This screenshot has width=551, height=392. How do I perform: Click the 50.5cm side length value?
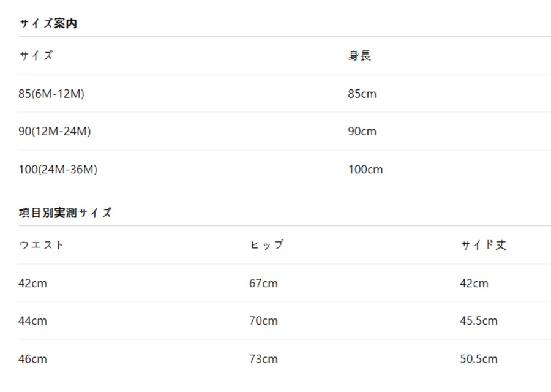479,358
